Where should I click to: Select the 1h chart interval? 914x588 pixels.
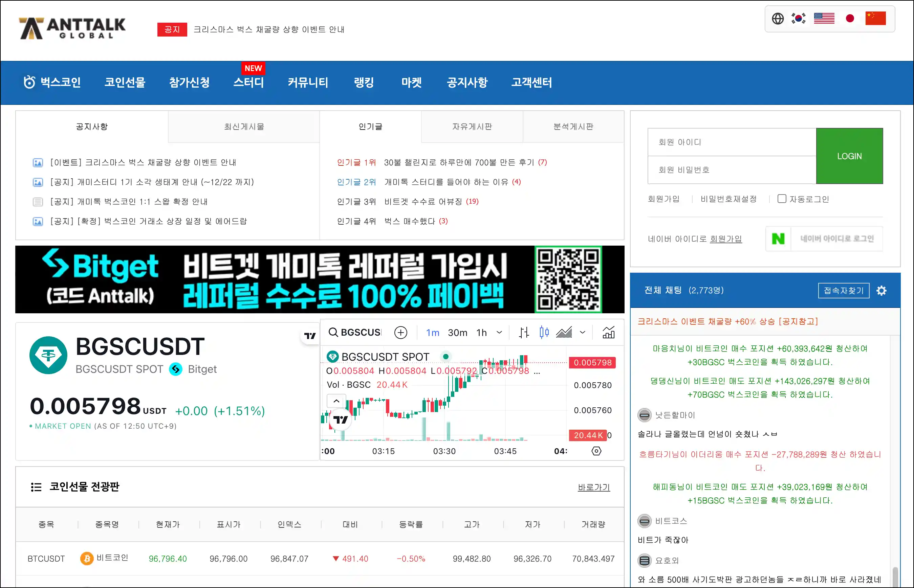[x=482, y=333]
